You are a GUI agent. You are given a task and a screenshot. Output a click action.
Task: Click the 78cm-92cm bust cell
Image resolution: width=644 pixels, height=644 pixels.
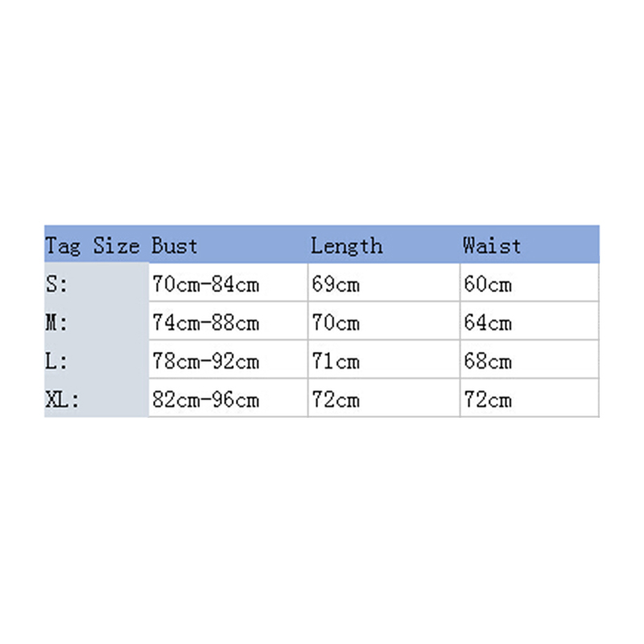point(205,361)
